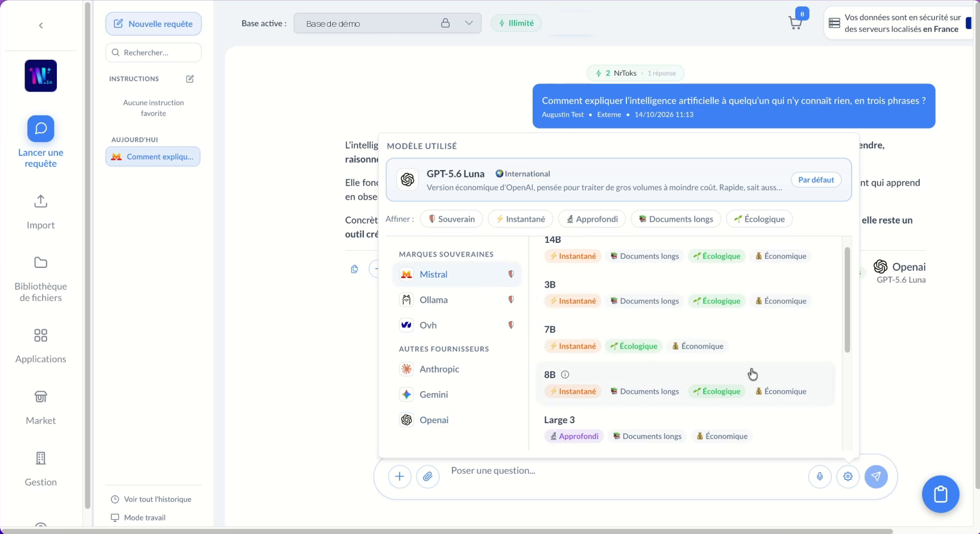Click the Nouvelle requête button
The image size is (980, 534).
pyautogui.click(x=153, y=24)
